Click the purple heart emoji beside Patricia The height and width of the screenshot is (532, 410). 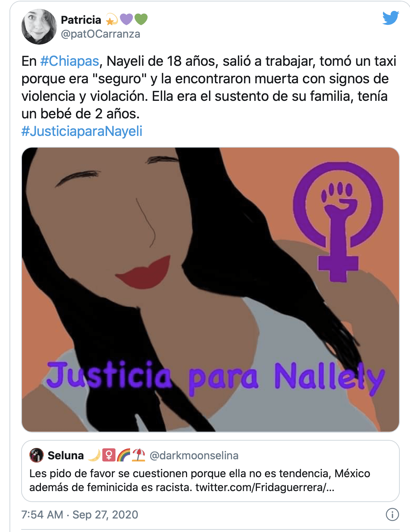[126, 19]
